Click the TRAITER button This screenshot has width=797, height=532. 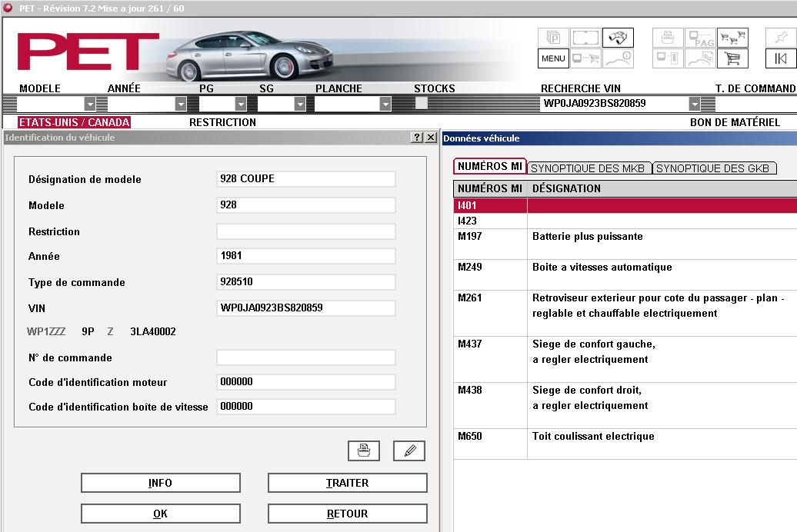(347, 483)
